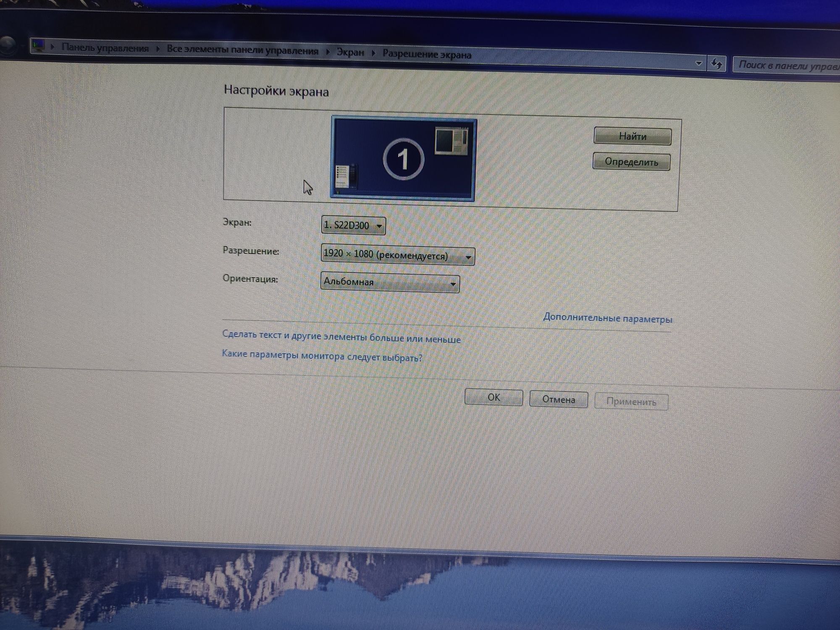Click the Отмена button
The image size is (840, 630).
point(559,399)
